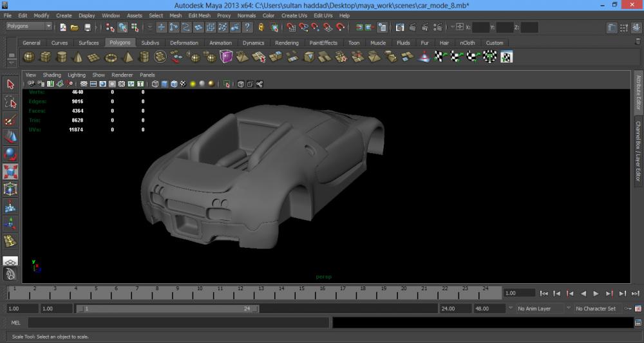
Task: Play the animation forwards
Action: pyautogui.click(x=596, y=293)
